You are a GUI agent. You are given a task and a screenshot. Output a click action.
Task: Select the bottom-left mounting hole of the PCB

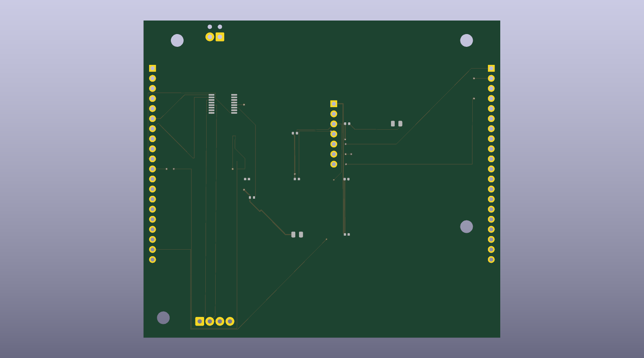163,318
